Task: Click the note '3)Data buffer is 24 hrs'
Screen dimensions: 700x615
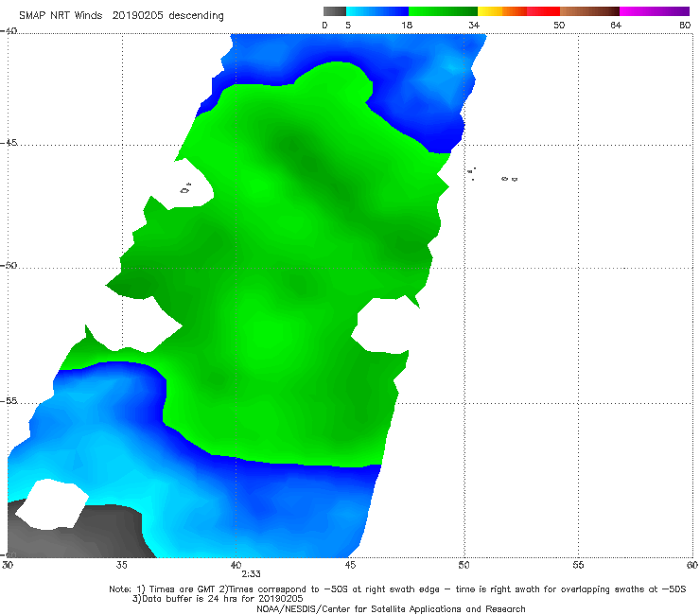Action: coord(218,599)
